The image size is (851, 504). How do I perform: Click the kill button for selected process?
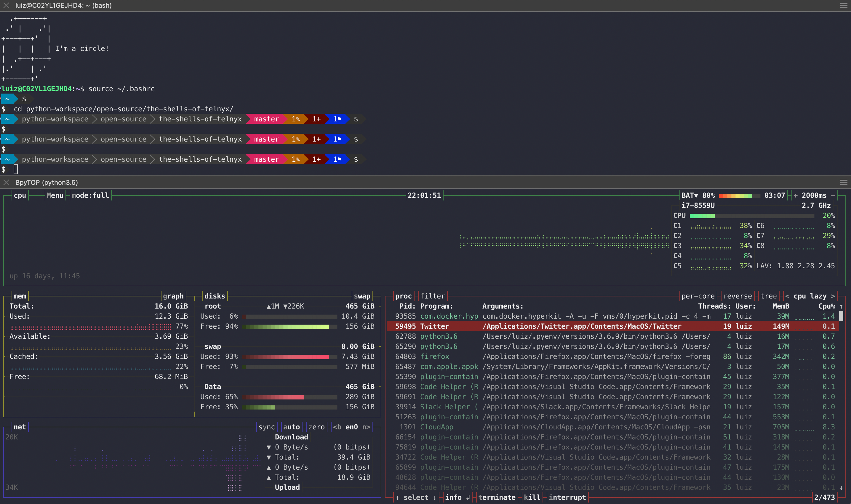(532, 497)
